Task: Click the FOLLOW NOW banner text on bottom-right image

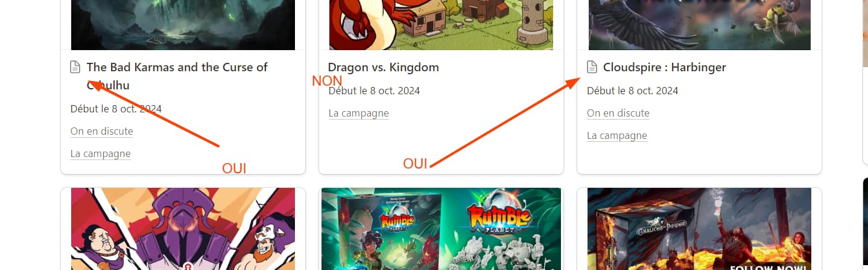Action: (x=767, y=266)
